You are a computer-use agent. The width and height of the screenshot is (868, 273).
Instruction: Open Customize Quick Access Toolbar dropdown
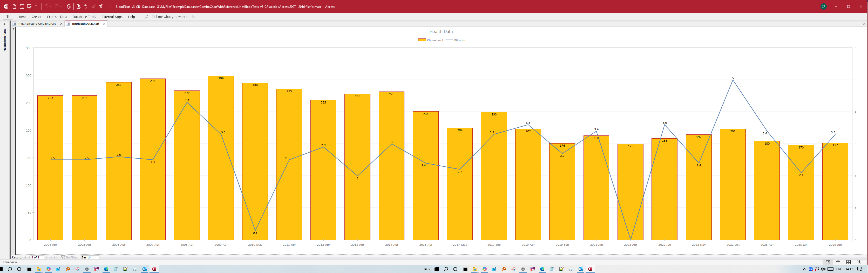[x=110, y=6]
